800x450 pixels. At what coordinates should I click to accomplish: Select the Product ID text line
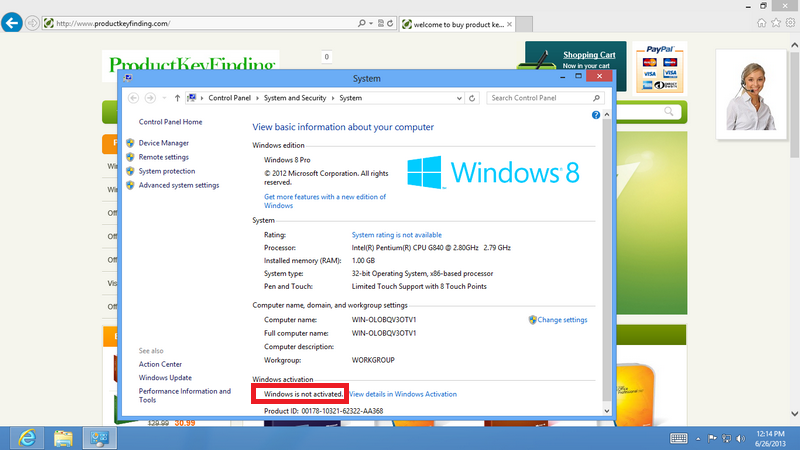(323, 411)
